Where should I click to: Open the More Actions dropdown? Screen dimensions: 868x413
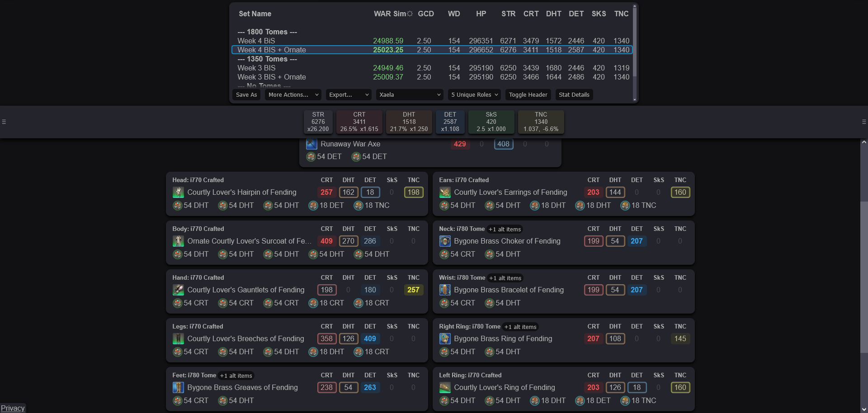293,95
